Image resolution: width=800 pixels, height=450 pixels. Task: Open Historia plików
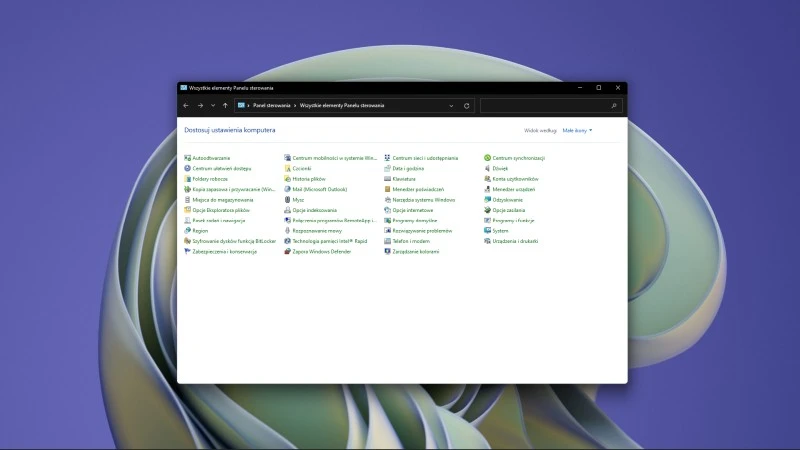tap(305, 179)
